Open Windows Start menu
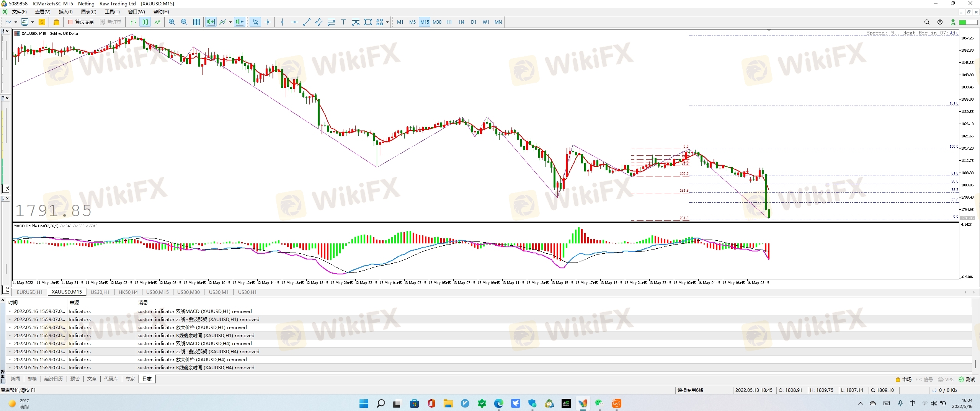980x411 pixels. 364,403
